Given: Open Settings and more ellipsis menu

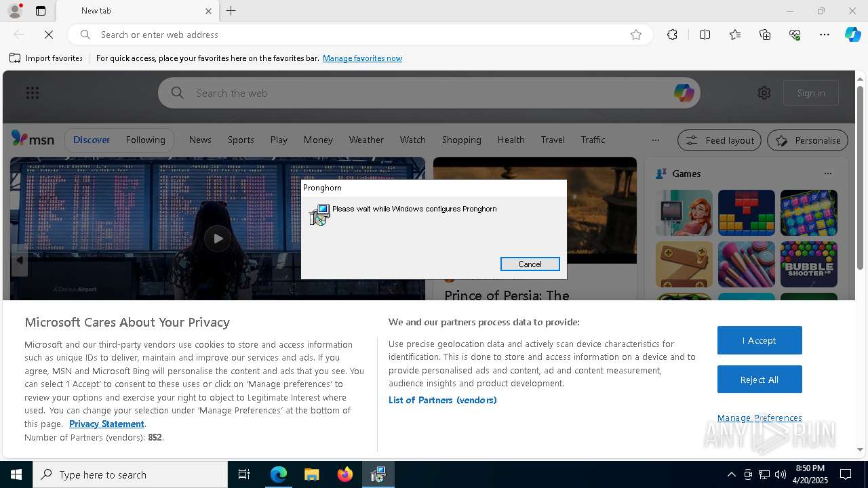Looking at the screenshot, I should click(x=825, y=35).
